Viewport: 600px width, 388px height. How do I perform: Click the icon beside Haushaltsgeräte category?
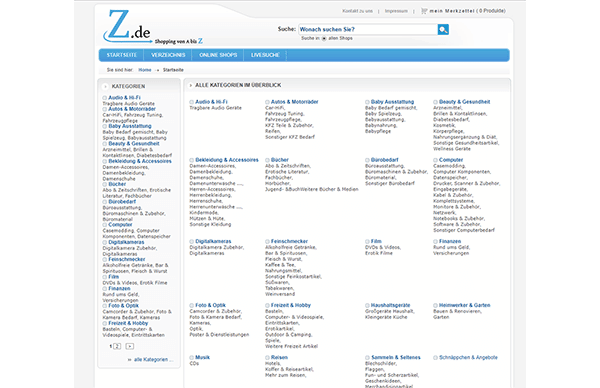coord(367,305)
